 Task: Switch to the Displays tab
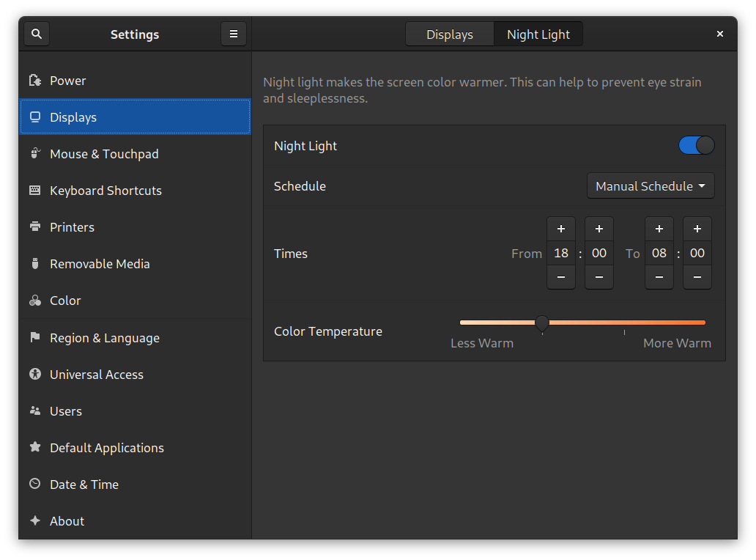tap(450, 34)
